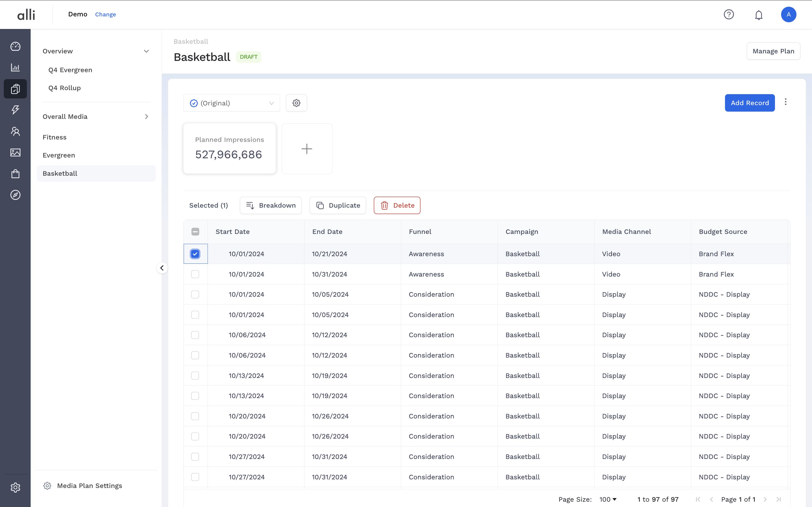Open the audiences people sidebar icon

coord(15,131)
